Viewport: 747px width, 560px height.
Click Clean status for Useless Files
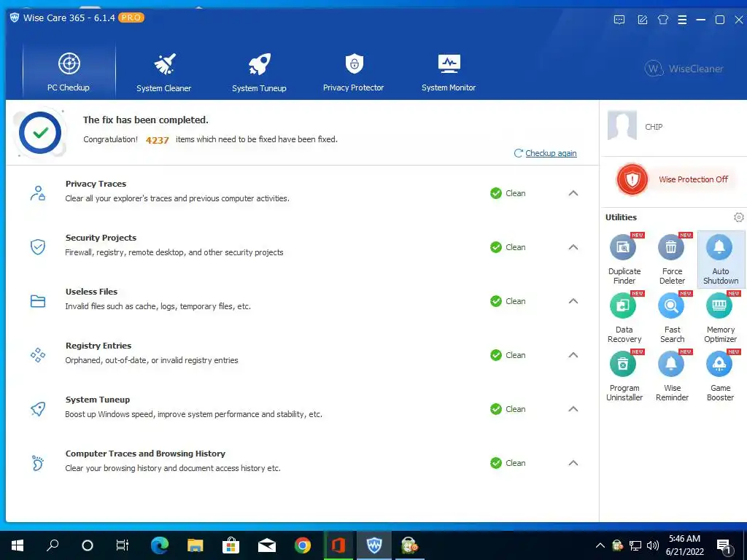pos(508,301)
